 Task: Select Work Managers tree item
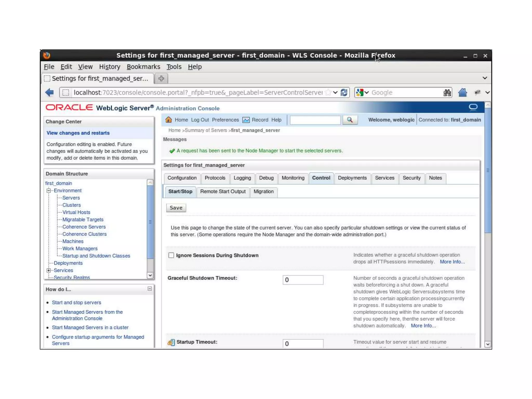[x=80, y=249]
